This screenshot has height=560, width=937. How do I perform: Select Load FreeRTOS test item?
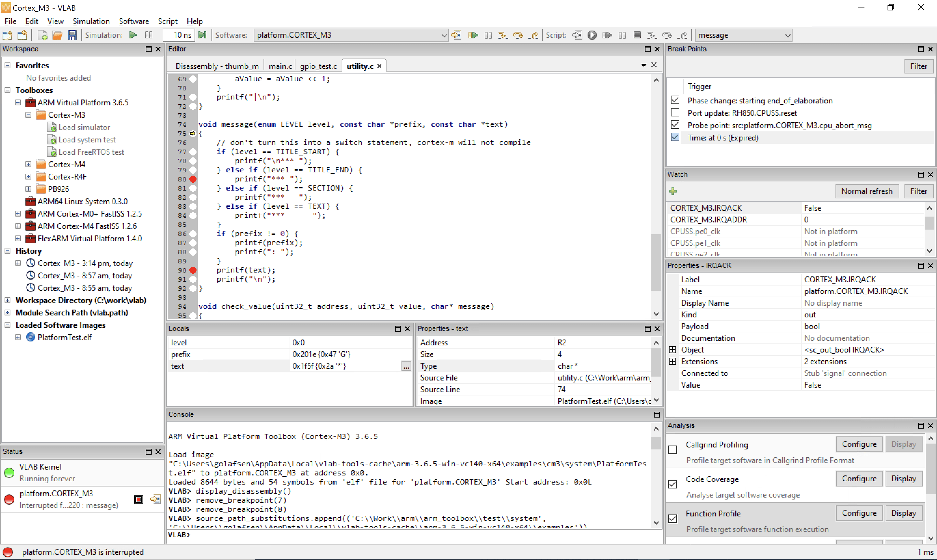point(91,152)
